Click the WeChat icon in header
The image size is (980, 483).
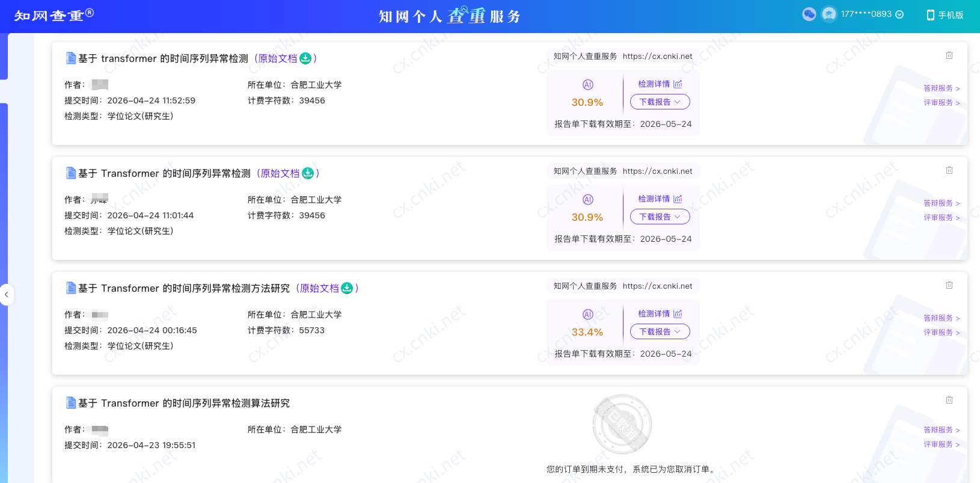809,14
